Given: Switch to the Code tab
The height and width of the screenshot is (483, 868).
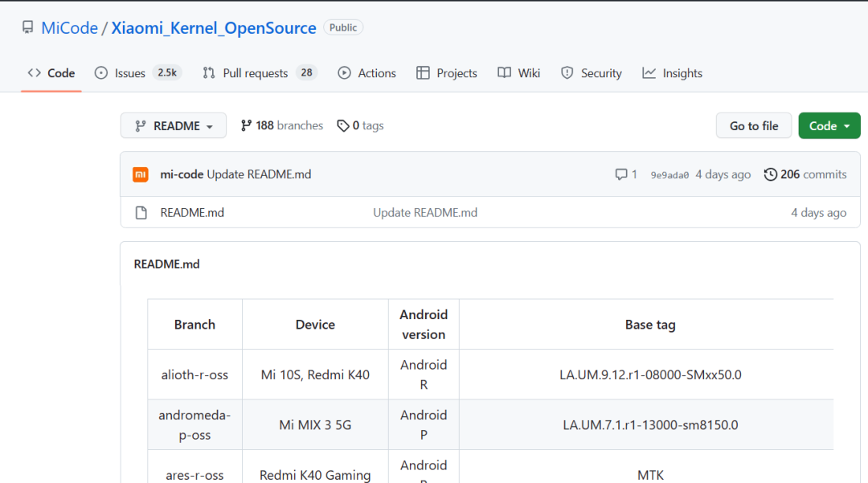Looking at the screenshot, I should coord(51,73).
